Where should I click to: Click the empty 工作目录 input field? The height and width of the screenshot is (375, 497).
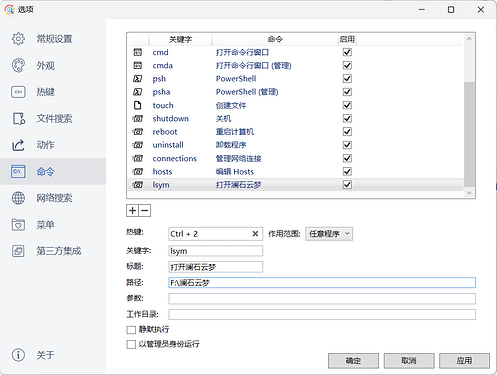point(322,314)
